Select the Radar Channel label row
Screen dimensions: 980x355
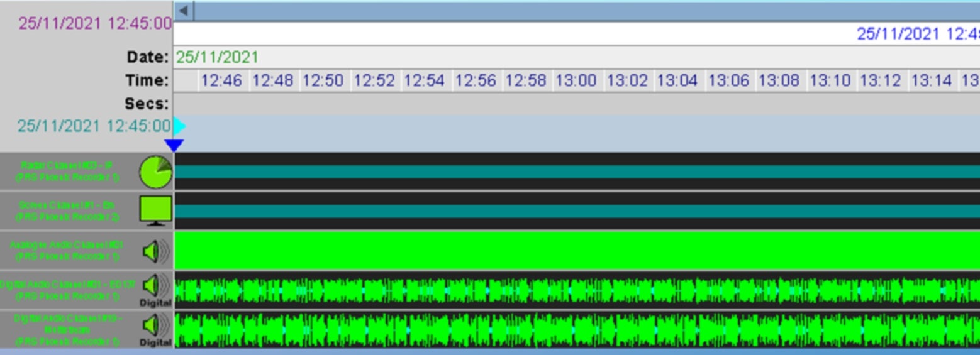(x=67, y=172)
